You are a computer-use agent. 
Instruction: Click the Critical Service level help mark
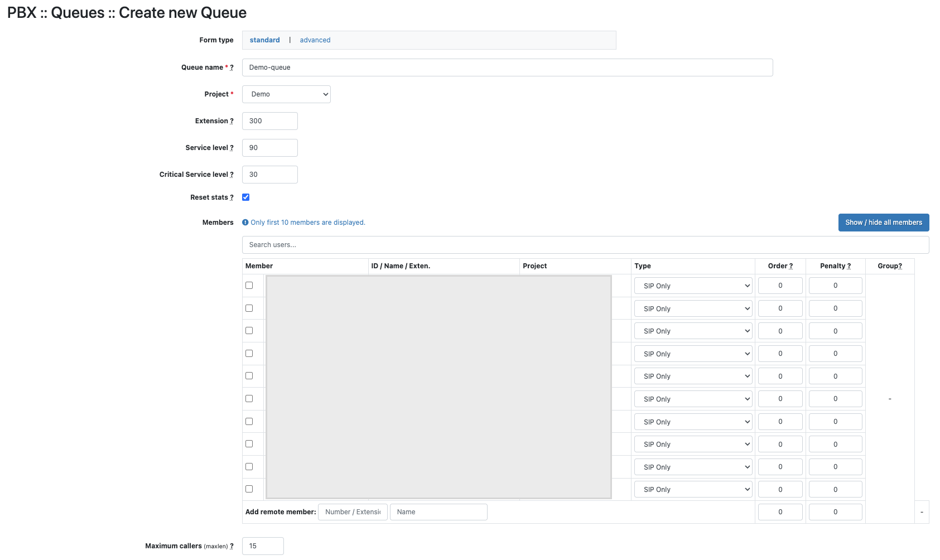pyautogui.click(x=232, y=175)
